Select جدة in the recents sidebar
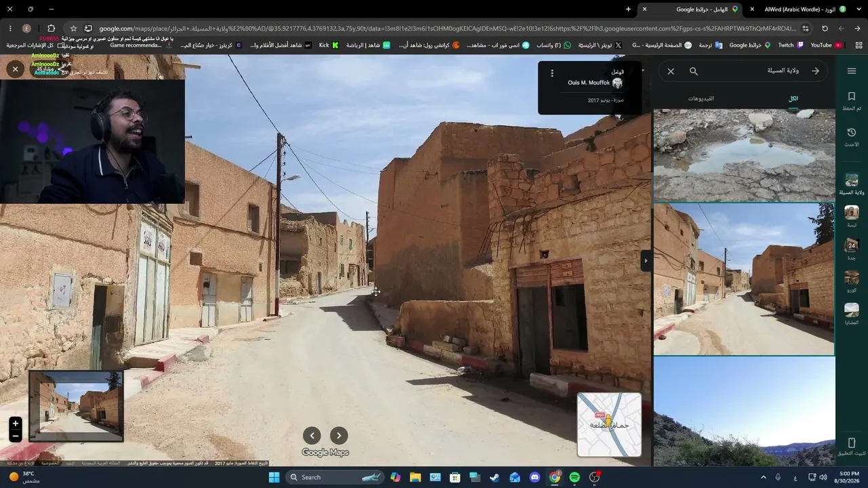The height and width of the screenshot is (488, 868). pyautogui.click(x=852, y=249)
